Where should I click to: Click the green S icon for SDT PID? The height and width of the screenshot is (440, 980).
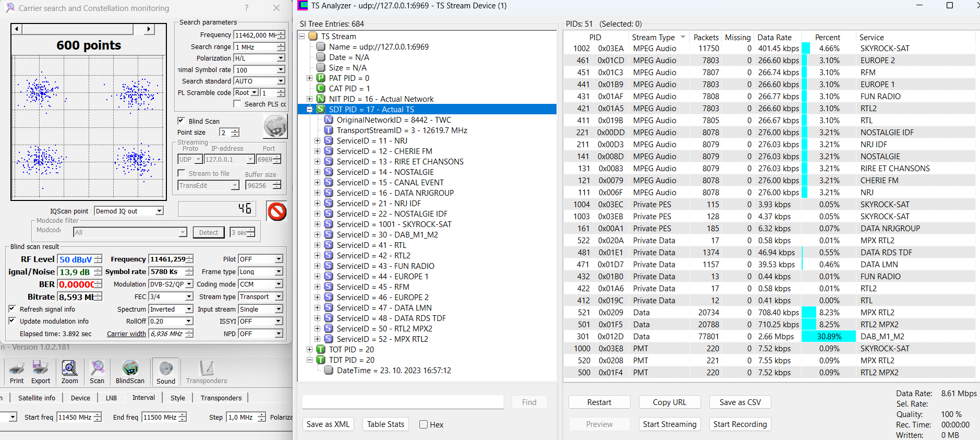pos(321,110)
